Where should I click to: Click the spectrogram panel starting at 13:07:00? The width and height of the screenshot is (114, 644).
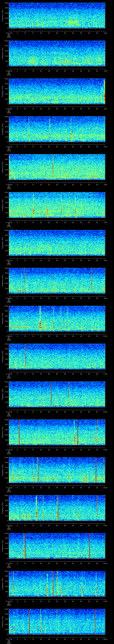57,243
